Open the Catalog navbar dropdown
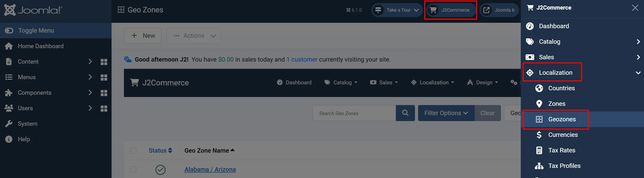 point(341,83)
